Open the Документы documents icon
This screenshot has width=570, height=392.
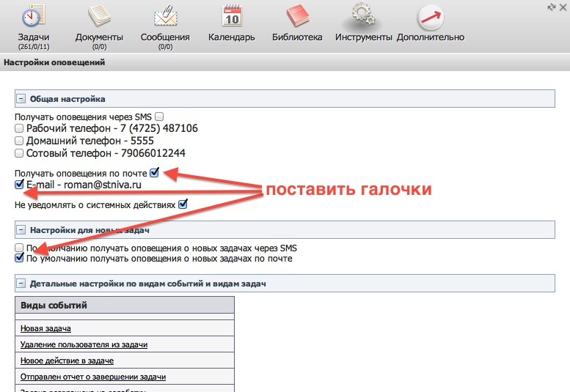tap(99, 17)
